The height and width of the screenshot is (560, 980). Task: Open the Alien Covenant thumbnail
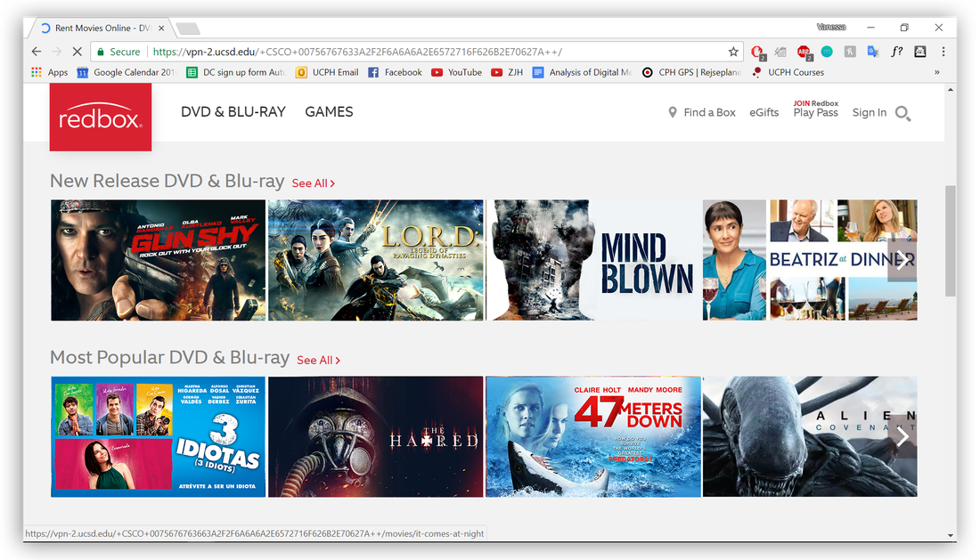(810, 436)
